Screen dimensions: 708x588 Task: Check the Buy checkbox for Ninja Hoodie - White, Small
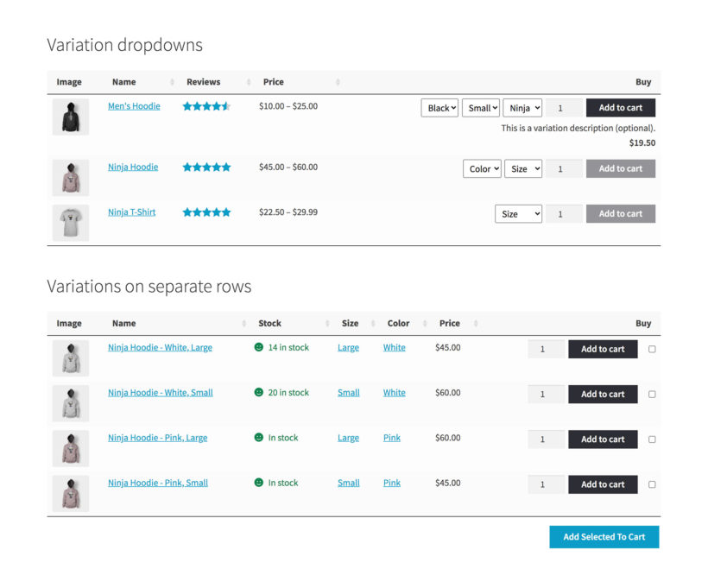click(x=653, y=394)
